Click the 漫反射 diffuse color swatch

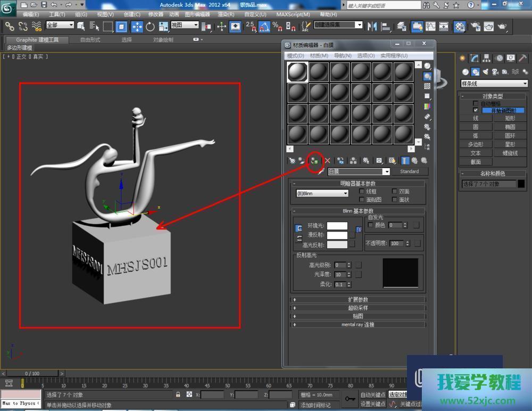coord(337,235)
